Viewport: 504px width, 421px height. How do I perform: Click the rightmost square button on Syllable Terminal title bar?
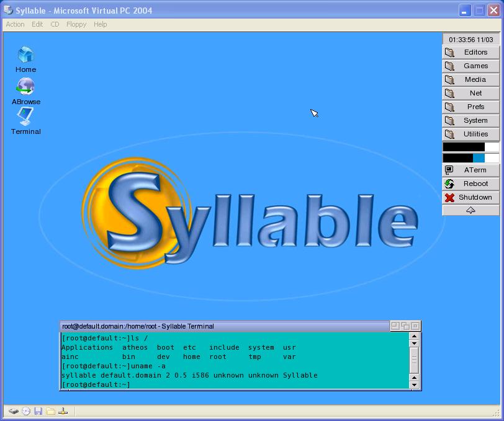[415, 326]
